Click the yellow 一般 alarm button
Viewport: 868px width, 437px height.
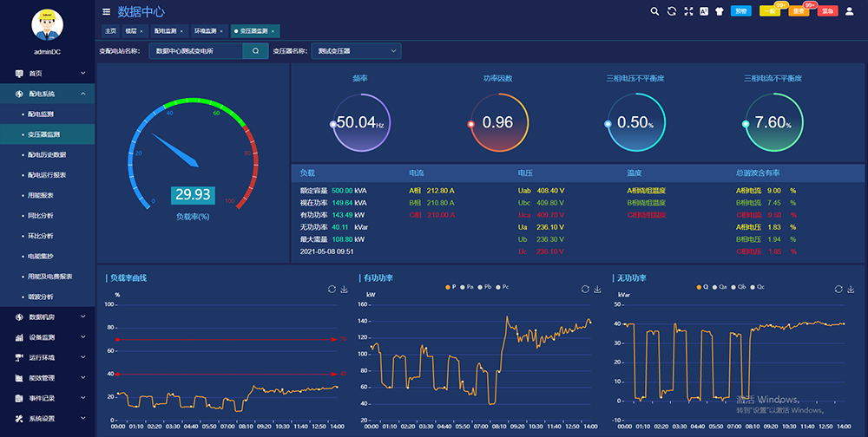click(769, 11)
